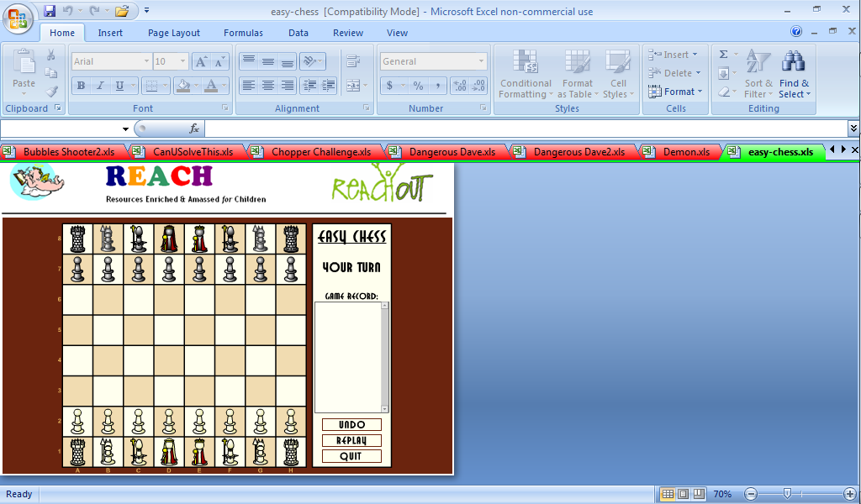The image size is (861, 504).
Task: Toggle Bottom Align in Alignment group
Action: point(288,61)
